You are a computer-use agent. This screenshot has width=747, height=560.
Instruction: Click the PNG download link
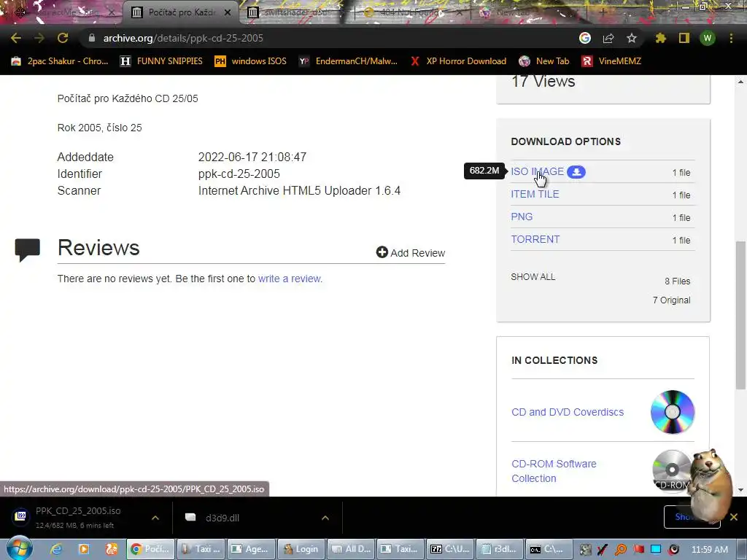point(522,217)
